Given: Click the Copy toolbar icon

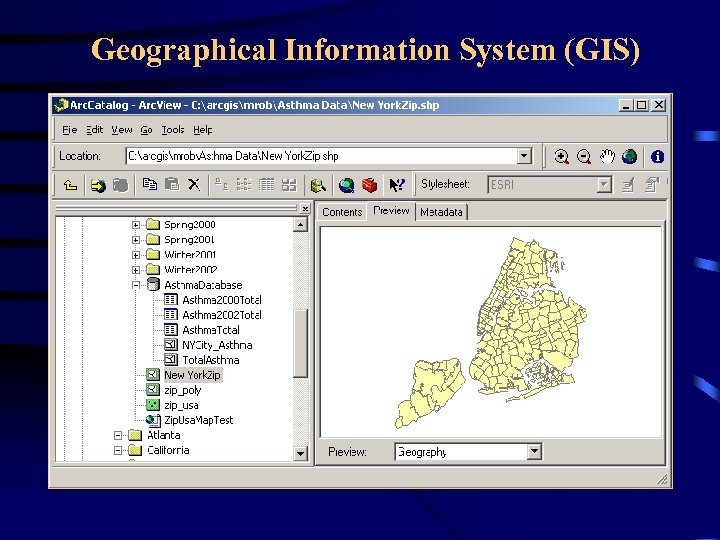Looking at the screenshot, I should pyautogui.click(x=149, y=185).
